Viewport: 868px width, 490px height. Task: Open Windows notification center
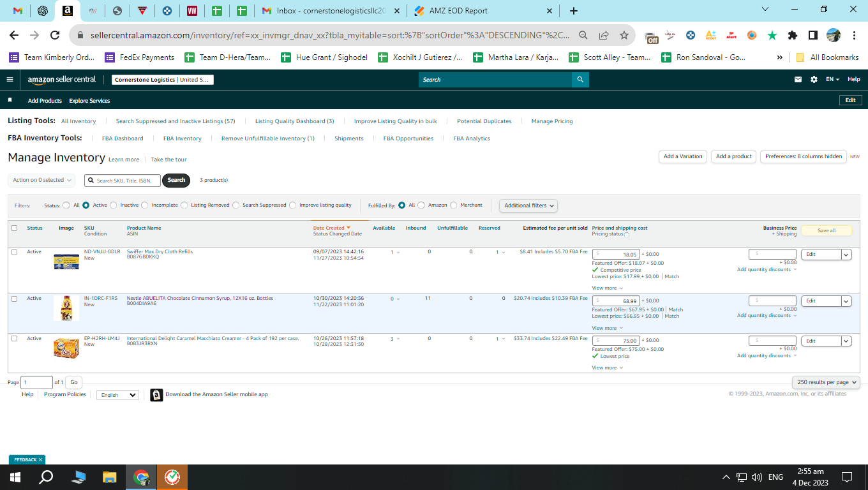tap(847, 477)
